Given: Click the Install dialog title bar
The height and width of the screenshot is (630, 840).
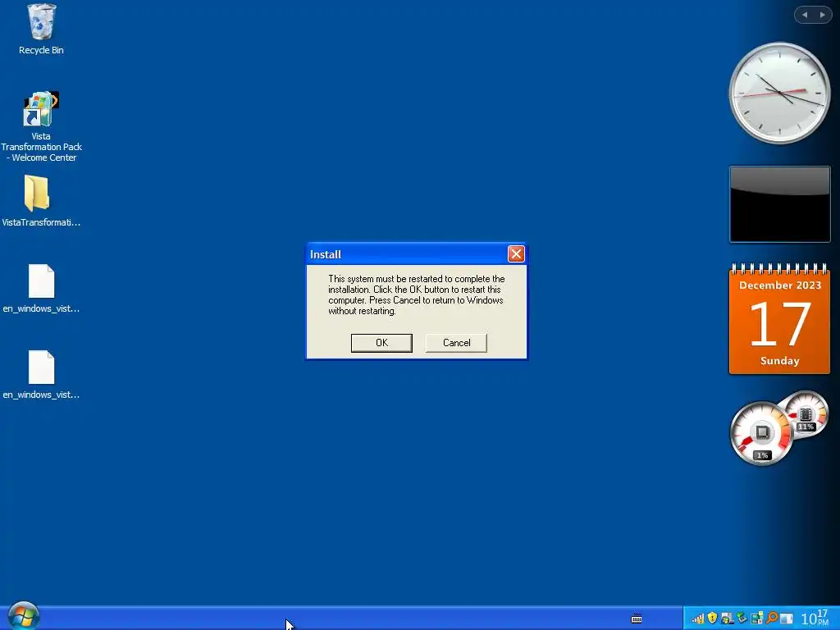Looking at the screenshot, I should pyautogui.click(x=407, y=254).
